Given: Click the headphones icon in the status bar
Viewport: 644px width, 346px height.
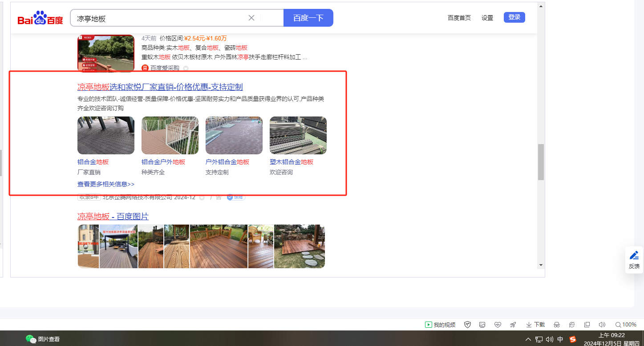Looking at the screenshot, I should (556, 325).
